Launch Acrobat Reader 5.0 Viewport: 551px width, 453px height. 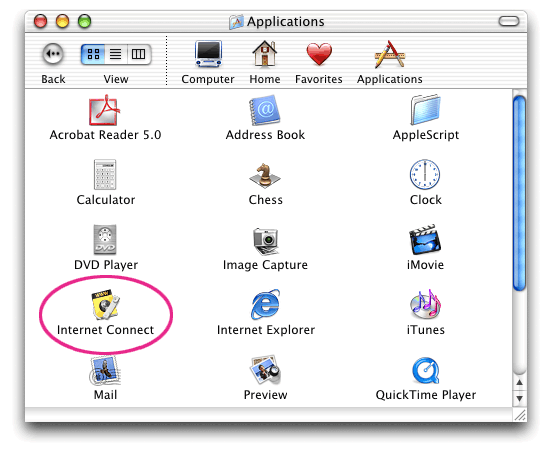[104, 110]
